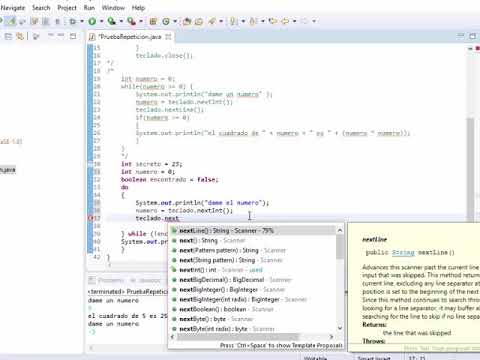The image size is (480, 360).
Task: Click the Collapse All icon in left panel
Action: pyautogui.click(x=8, y=36)
